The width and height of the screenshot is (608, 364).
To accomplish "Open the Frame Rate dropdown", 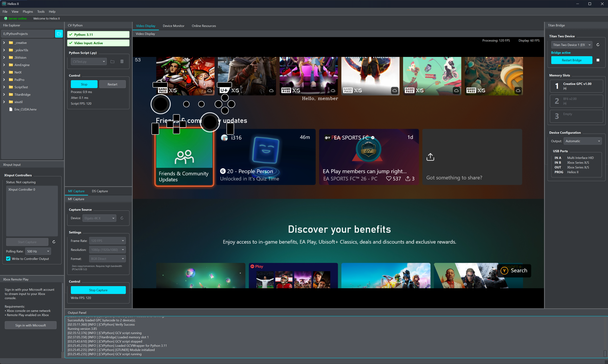I will pos(107,241).
